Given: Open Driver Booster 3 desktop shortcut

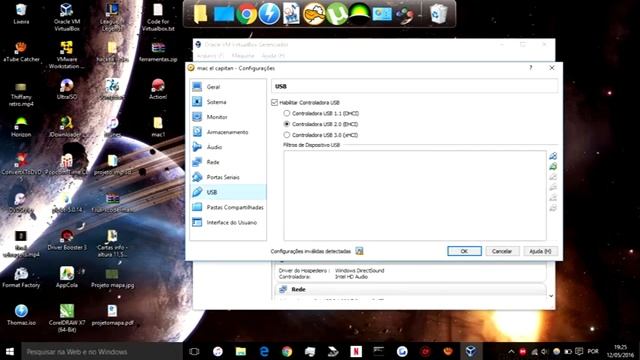Looking at the screenshot, I should click(67, 240).
